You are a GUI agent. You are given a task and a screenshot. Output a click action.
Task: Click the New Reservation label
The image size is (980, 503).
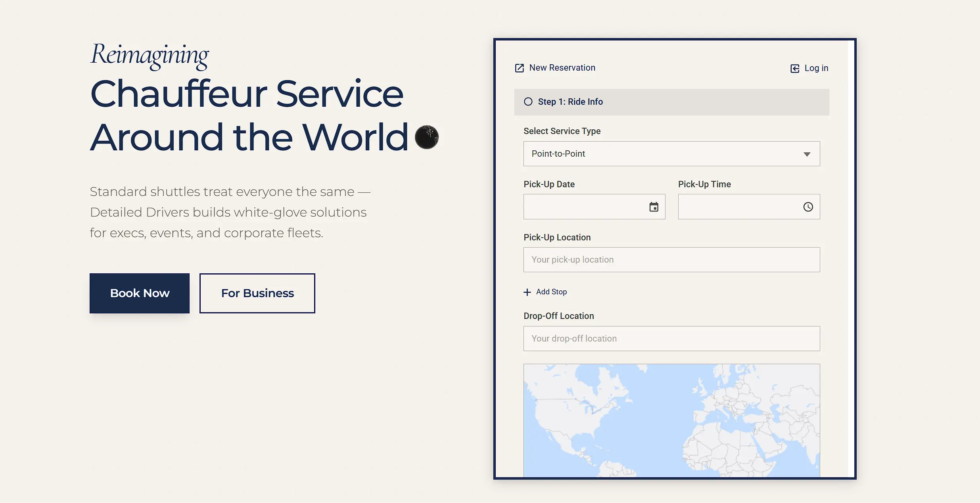(x=562, y=68)
